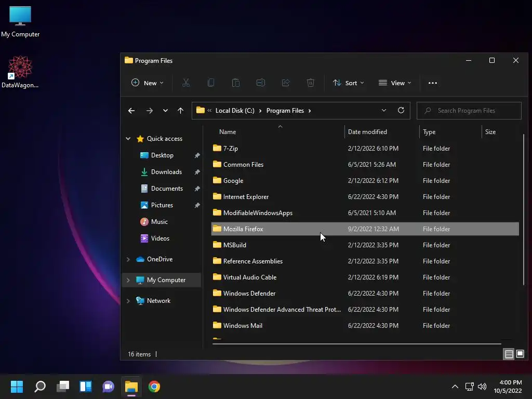Go back with the left arrow
532x399 pixels.
(131, 111)
